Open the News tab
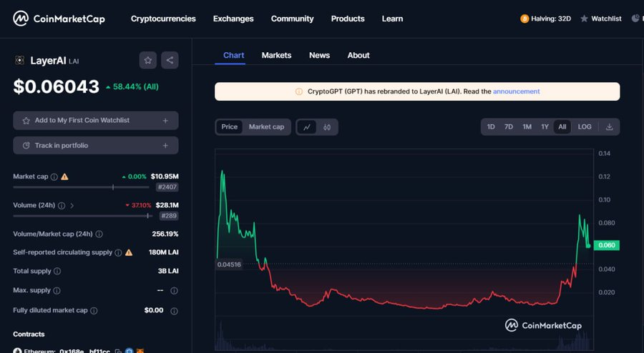644x353 pixels. [319, 55]
